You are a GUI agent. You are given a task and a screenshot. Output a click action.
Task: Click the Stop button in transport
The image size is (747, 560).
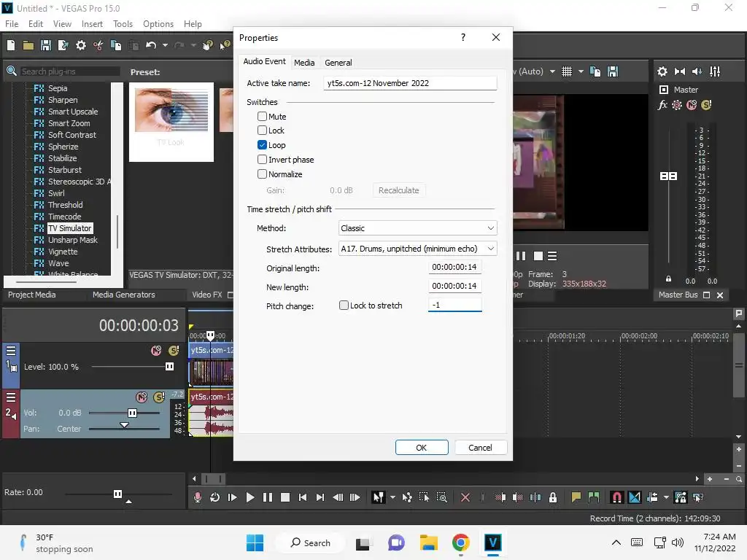pos(285,497)
